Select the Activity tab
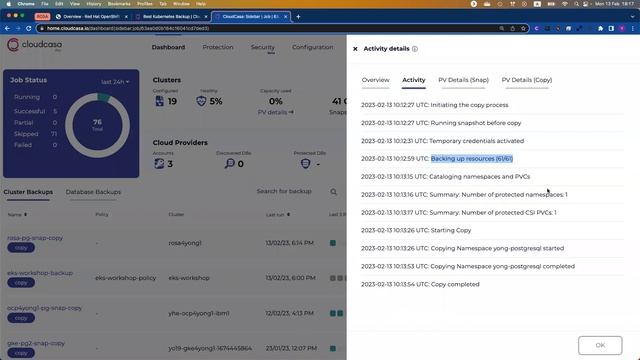 [x=413, y=80]
